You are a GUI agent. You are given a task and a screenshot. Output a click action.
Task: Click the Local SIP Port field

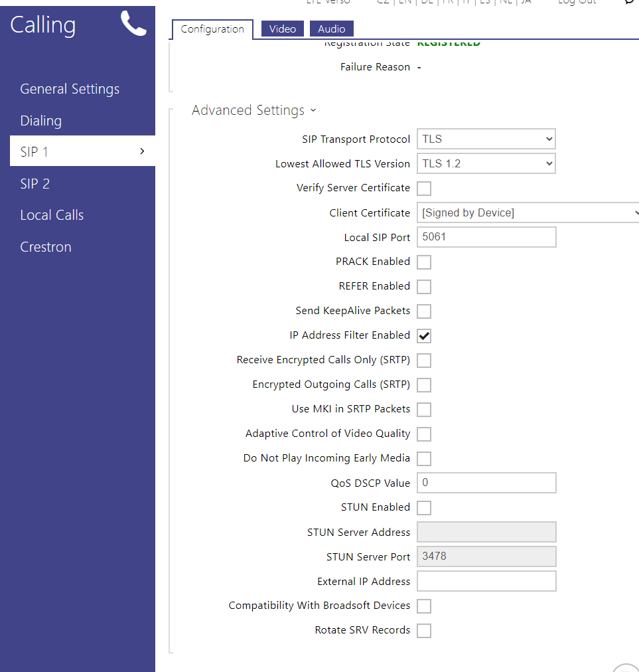click(486, 237)
